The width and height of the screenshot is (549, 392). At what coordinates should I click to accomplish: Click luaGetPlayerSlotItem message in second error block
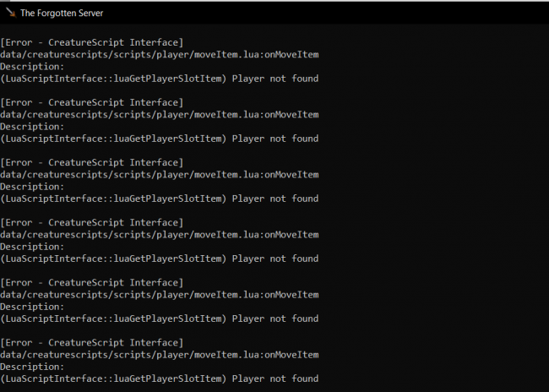coord(160,139)
